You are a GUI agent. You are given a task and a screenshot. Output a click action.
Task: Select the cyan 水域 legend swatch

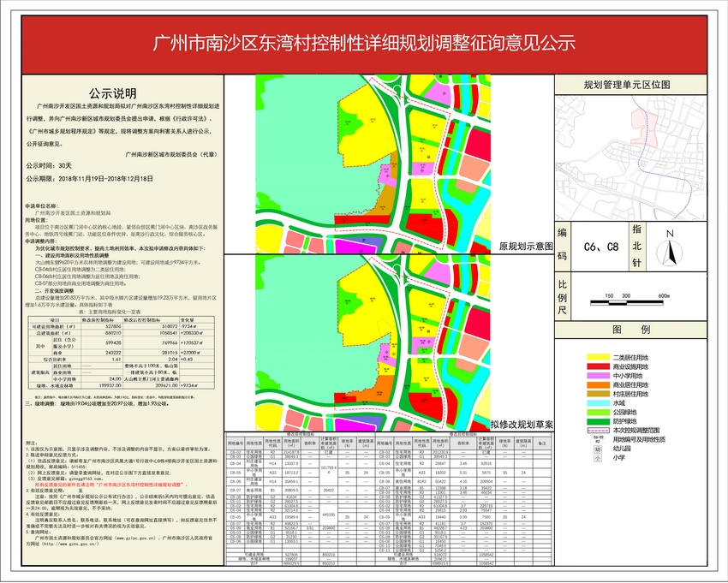pos(598,403)
